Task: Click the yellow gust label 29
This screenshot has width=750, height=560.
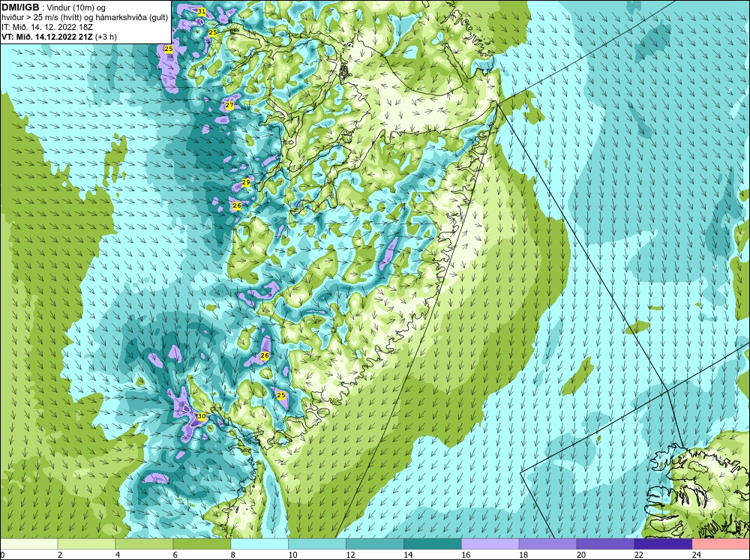Action: click(246, 182)
